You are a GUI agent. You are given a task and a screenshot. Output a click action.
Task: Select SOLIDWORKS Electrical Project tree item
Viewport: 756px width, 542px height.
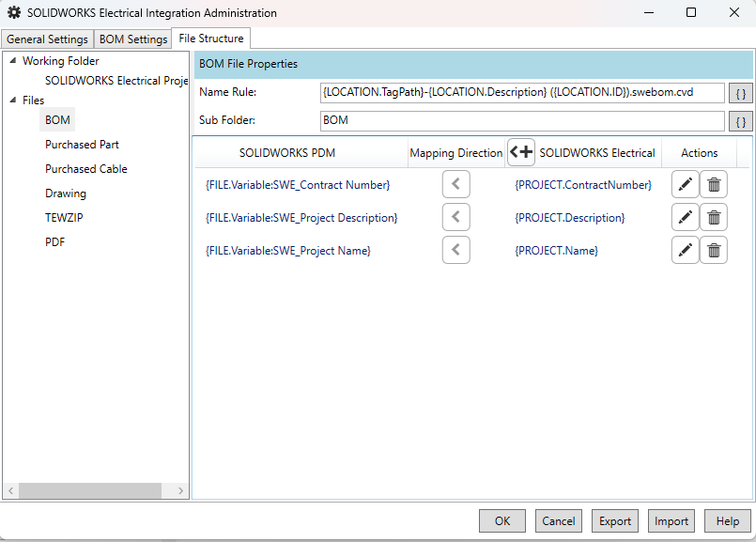[116, 81]
